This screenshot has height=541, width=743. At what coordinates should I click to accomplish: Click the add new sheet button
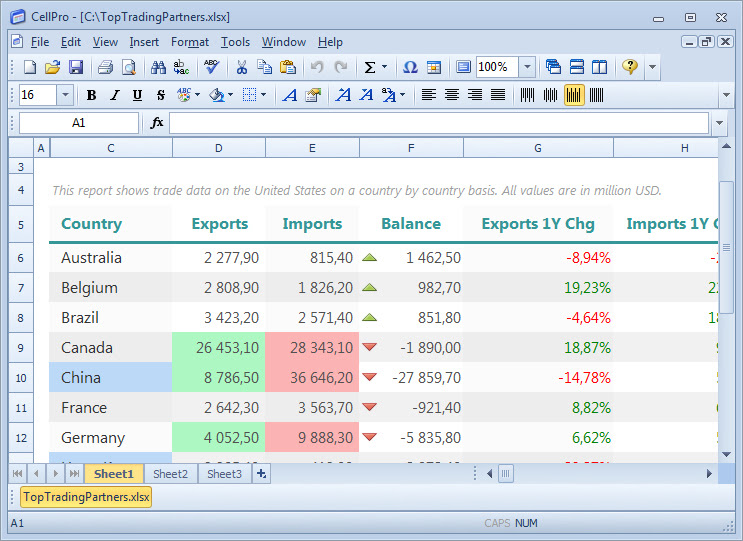point(262,474)
